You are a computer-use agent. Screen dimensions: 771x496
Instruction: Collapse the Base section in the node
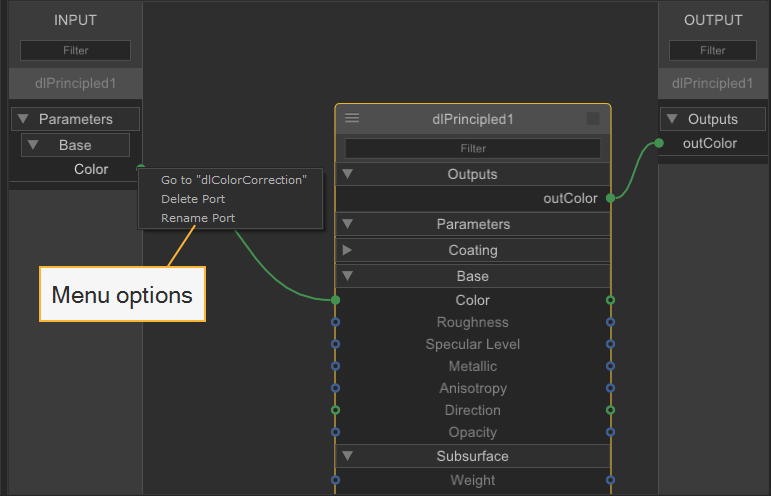tap(348, 276)
